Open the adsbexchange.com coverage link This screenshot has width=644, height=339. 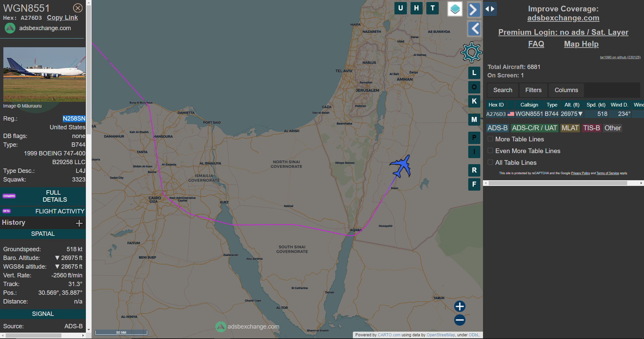pyautogui.click(x=563, y=18)
